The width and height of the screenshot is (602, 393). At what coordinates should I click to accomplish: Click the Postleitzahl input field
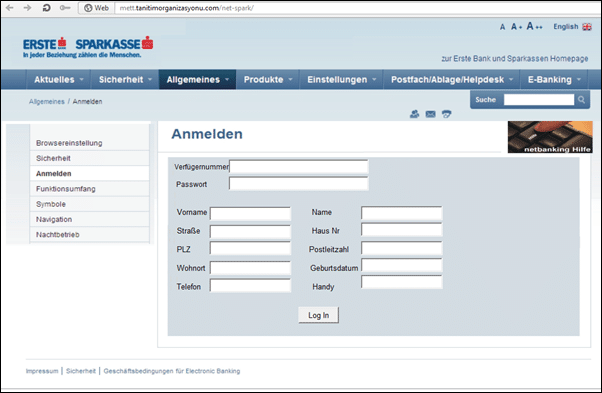coord(402,248)
